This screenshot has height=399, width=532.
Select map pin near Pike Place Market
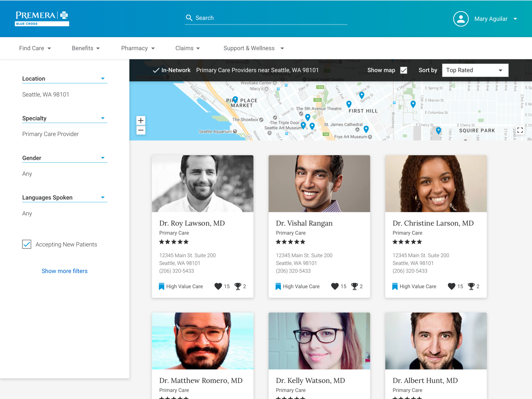pos(235,100)
